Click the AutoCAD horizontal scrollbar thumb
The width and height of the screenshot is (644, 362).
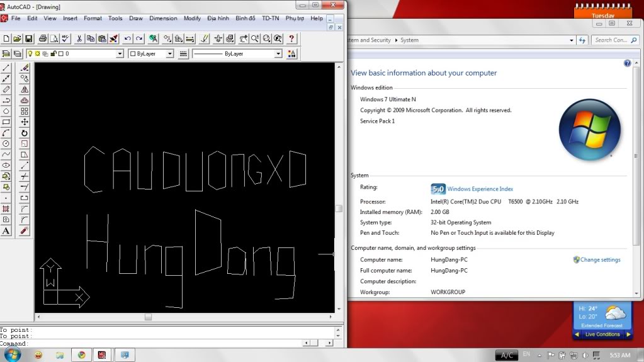click(149, 317)
